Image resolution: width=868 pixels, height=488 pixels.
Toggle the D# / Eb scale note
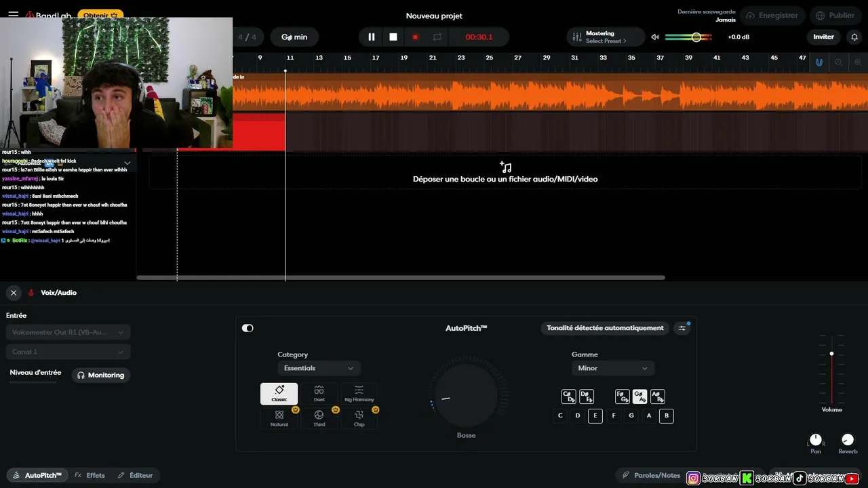click(587, 396)
